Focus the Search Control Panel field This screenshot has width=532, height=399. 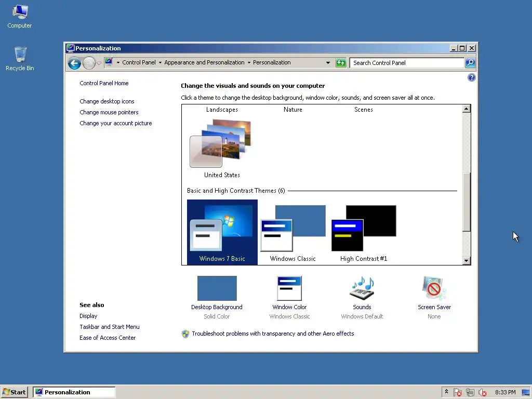click(406, 63)
